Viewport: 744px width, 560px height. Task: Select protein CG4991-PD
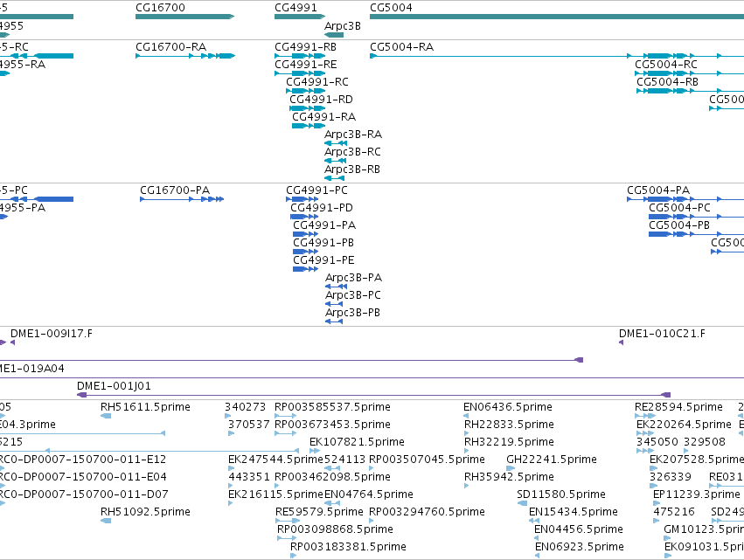coord(304,217)
